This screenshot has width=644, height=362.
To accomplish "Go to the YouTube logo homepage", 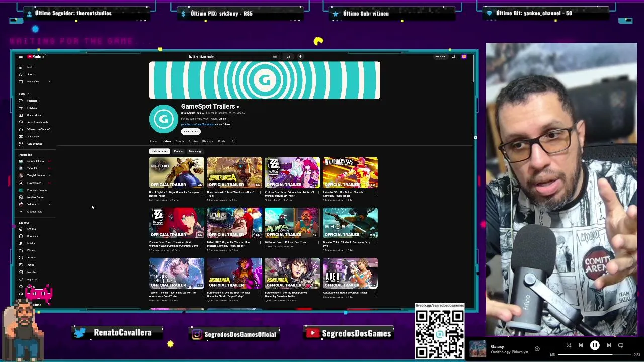I will [36, 57].
